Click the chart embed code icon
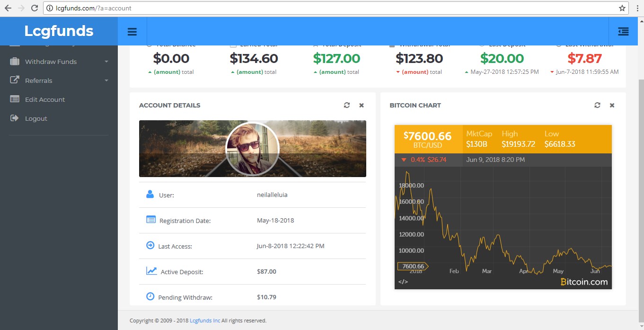The image size is (644, 330). (403, 282)
